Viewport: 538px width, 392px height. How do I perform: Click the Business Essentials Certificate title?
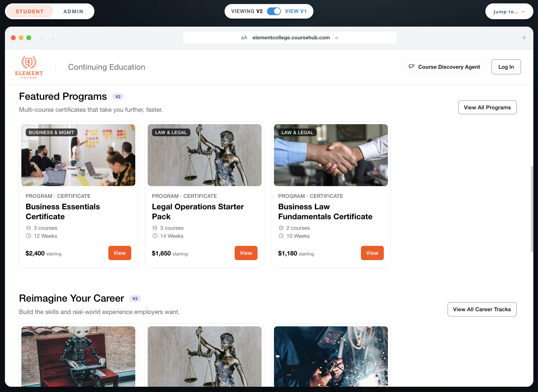(x=63, y=211)
